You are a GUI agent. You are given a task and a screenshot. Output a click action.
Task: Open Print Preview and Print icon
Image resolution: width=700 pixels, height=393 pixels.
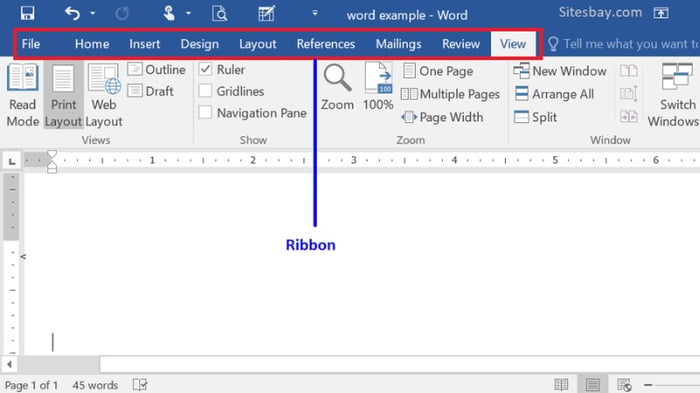click(x=219, y=14)
